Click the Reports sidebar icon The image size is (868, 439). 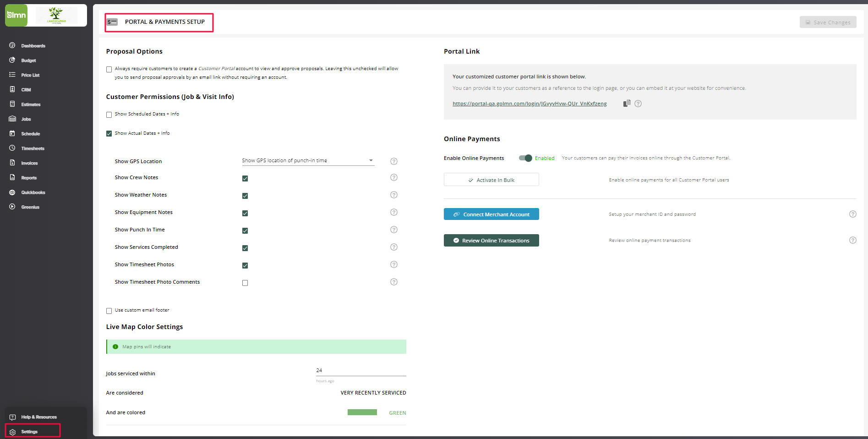pos(12,177)
